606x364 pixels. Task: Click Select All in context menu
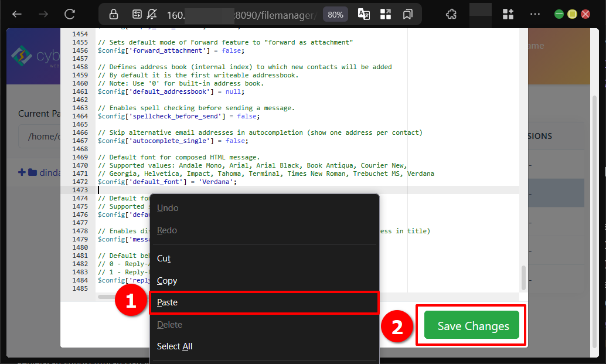pyautogui.click(x=175, y=346)
